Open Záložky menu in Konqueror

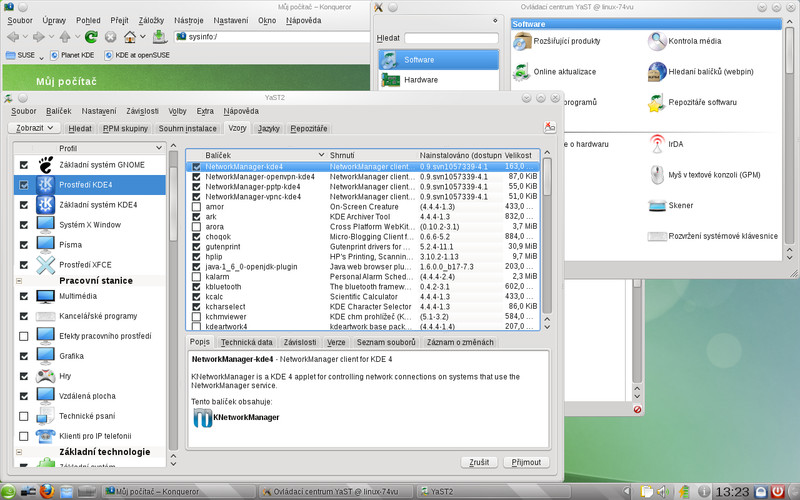(x=151, y=20)
